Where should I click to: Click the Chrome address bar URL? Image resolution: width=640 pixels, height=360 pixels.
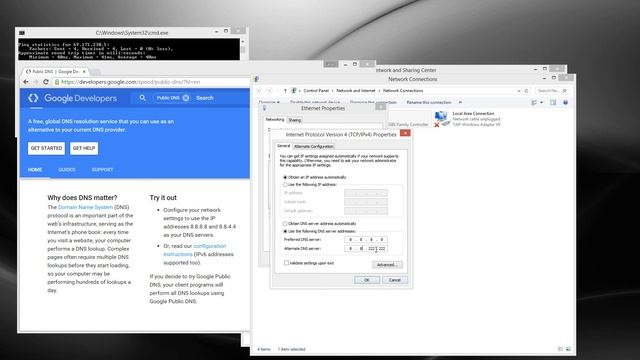tap(131, 82)
